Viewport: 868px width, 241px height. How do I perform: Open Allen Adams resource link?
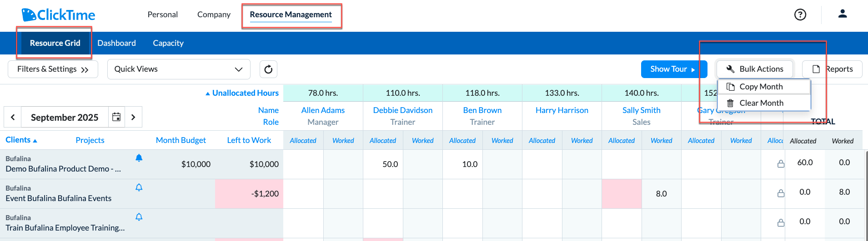tap(323, 110)
